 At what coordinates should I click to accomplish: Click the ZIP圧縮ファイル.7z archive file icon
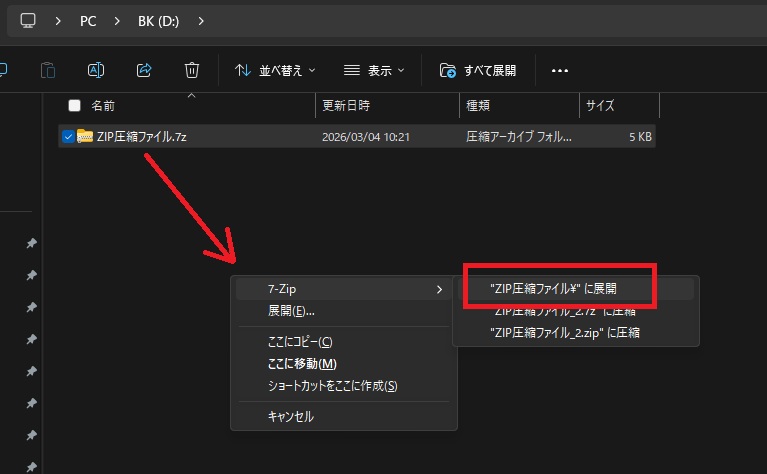[85, 137]
